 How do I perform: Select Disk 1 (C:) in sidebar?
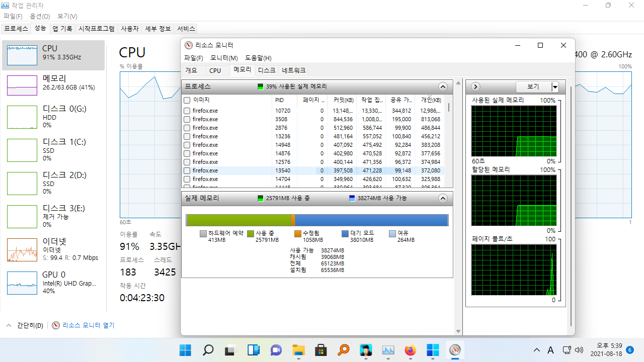pyautogui.click(x=53, y=149)
